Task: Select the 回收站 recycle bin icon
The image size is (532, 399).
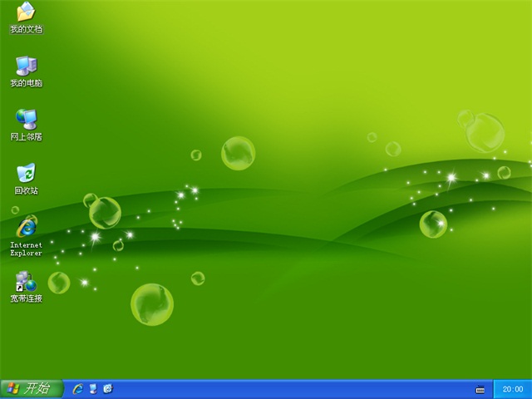Action: pyautogui.click(x=26, y=173)
